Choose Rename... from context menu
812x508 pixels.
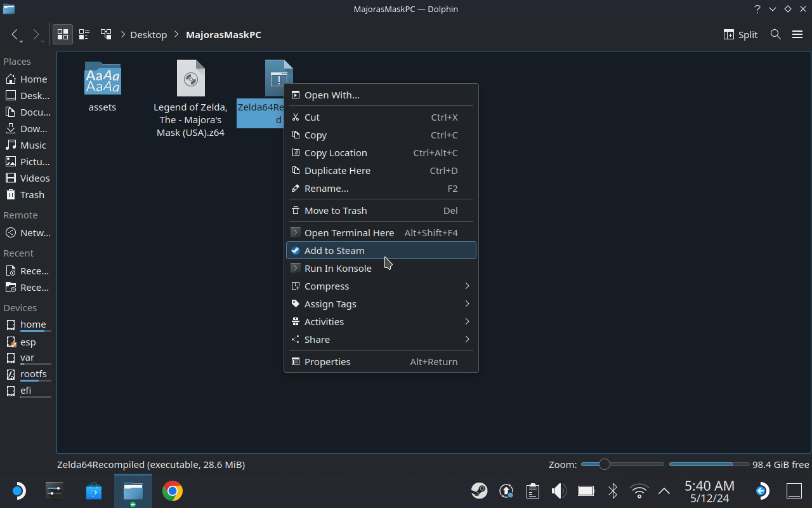click(x=381, y=189)
